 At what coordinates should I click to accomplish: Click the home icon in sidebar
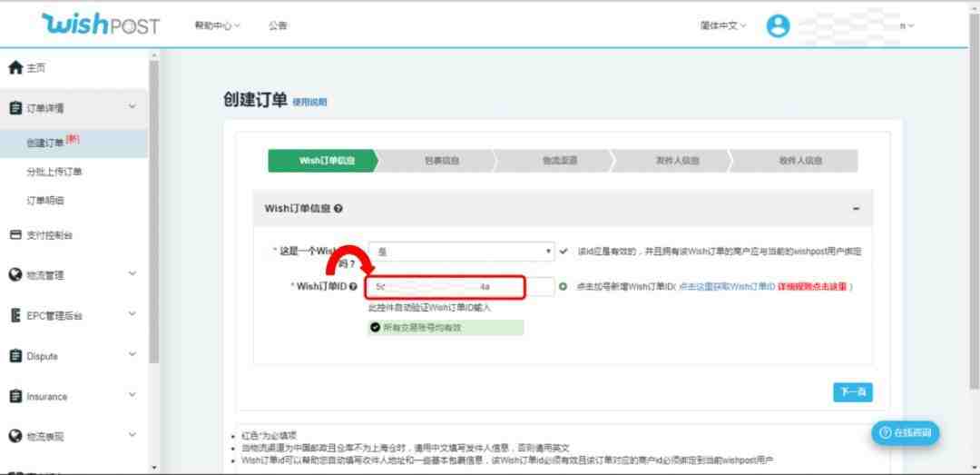click(15, 67)
